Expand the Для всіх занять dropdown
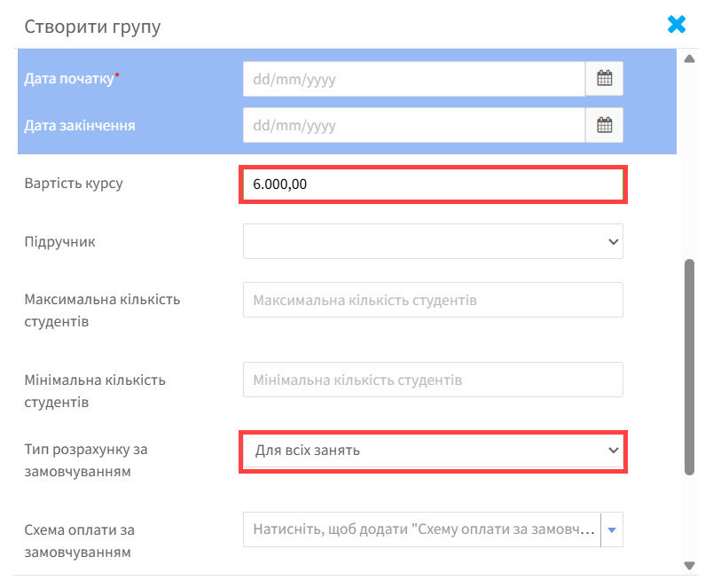 433,451
